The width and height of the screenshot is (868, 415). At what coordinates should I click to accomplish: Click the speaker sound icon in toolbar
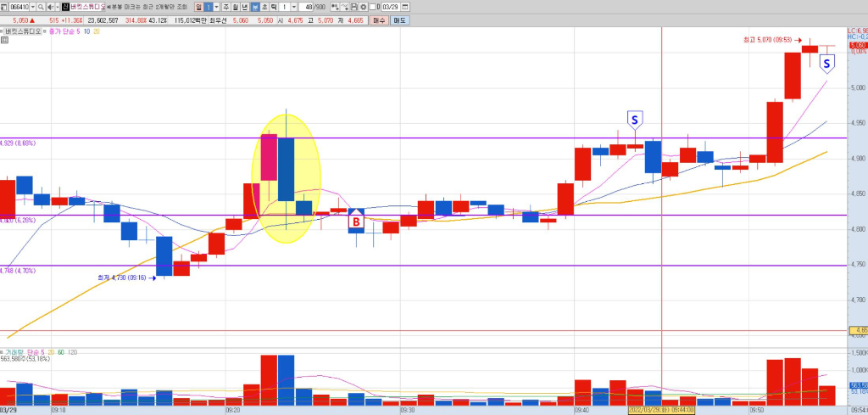50,7
